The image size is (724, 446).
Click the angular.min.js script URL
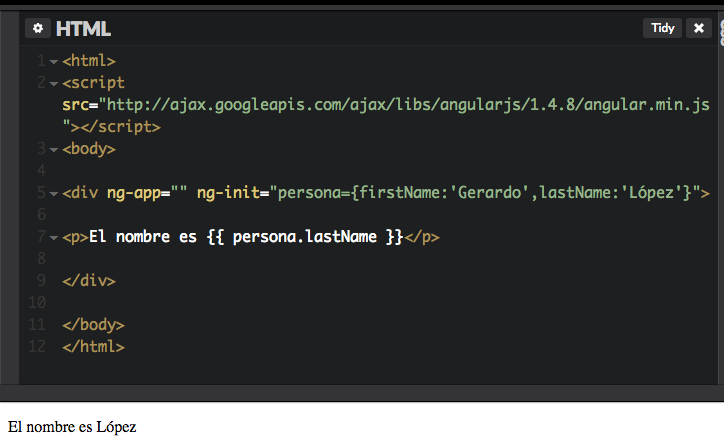tap(408, 105)
